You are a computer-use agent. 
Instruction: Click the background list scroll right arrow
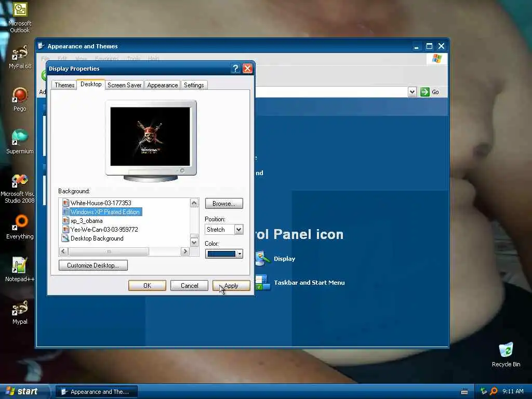[185, 251]
